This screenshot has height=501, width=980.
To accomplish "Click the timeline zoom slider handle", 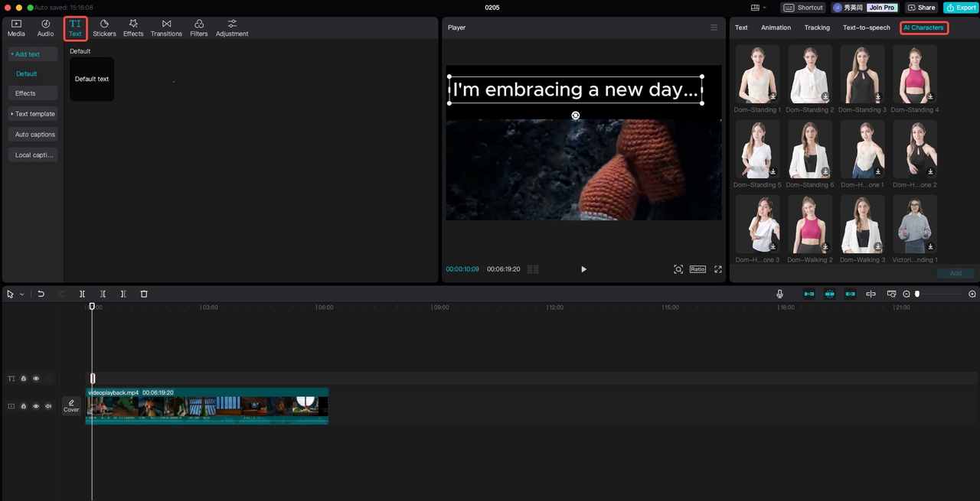I will 917,294.
